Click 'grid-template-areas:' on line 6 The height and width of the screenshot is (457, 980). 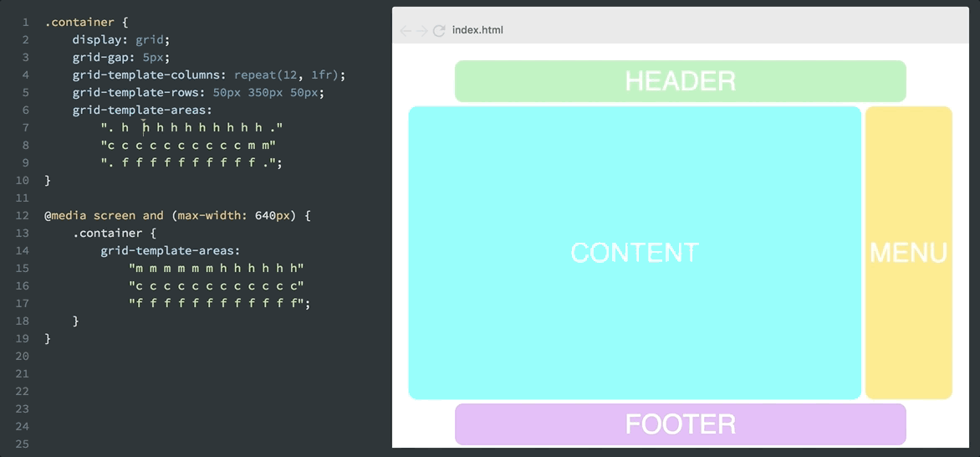pos(142,110)
